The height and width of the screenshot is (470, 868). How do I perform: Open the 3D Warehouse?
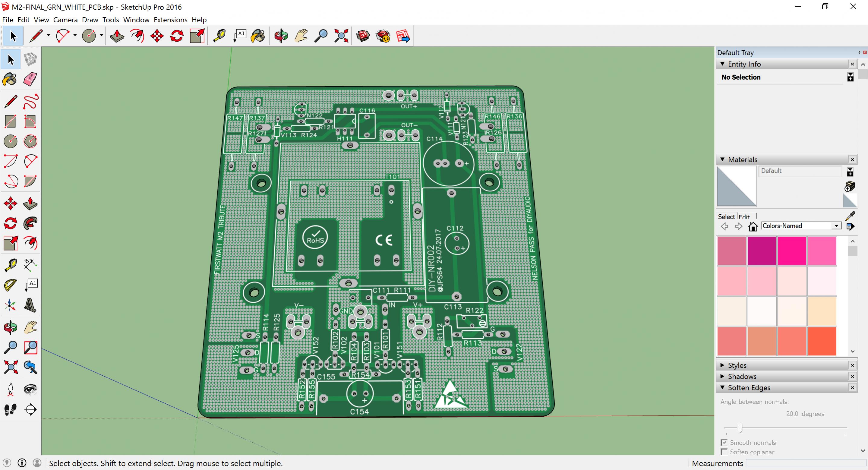[x=363, y=36]
